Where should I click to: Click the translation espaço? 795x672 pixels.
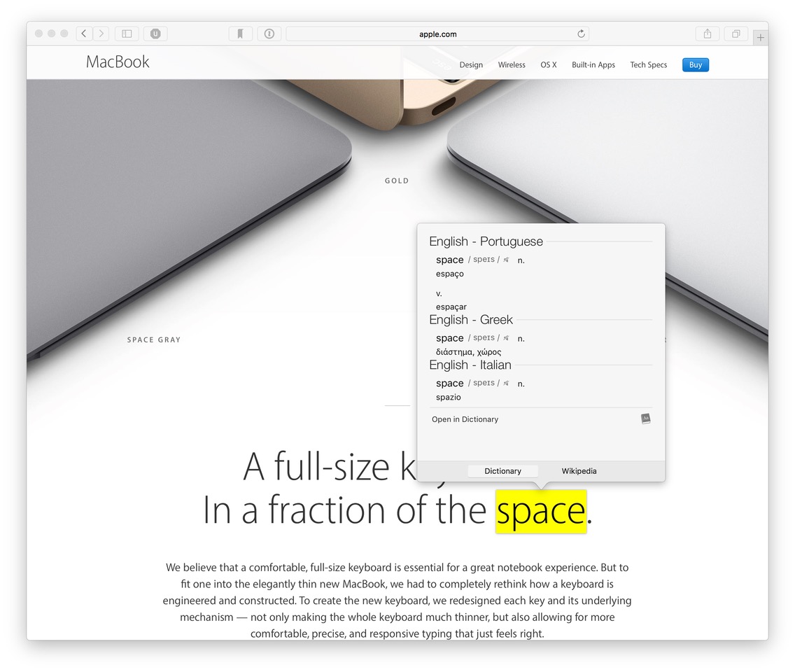click(x=450, y=274)
